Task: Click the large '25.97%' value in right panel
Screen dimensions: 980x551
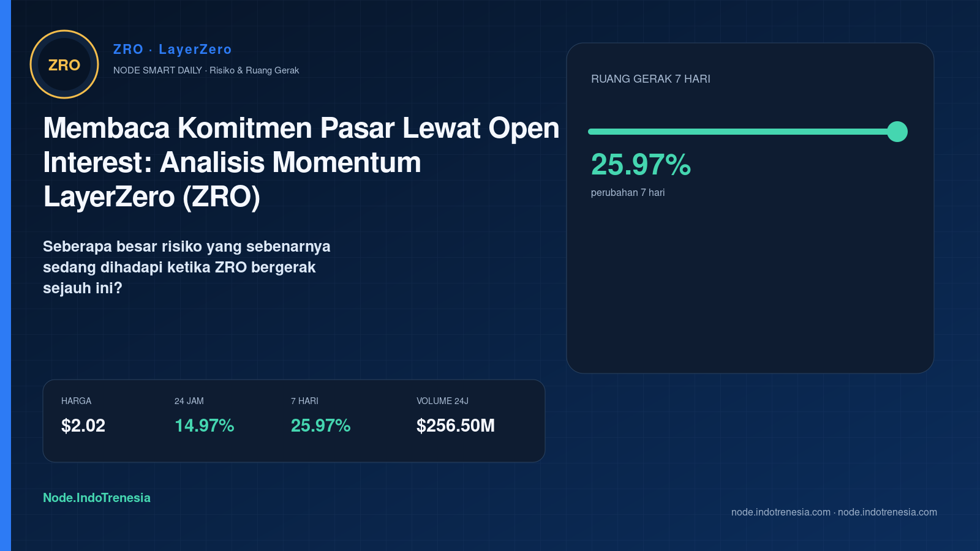Action: [x=641, y=165]
